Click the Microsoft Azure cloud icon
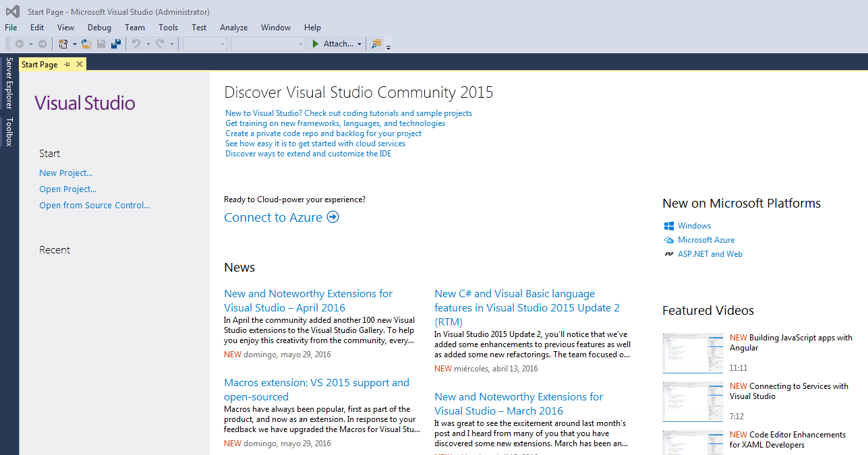Image resolution: width=868 pixels, height=455 pixels. 669,240
